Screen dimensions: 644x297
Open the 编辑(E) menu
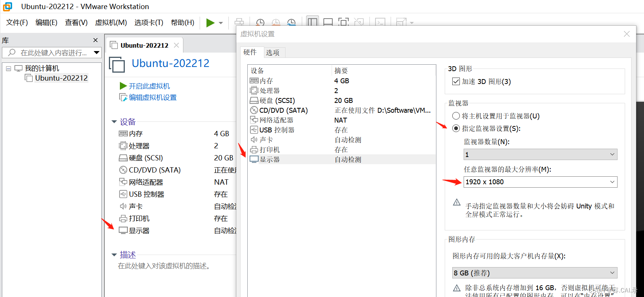click(47, 23)
